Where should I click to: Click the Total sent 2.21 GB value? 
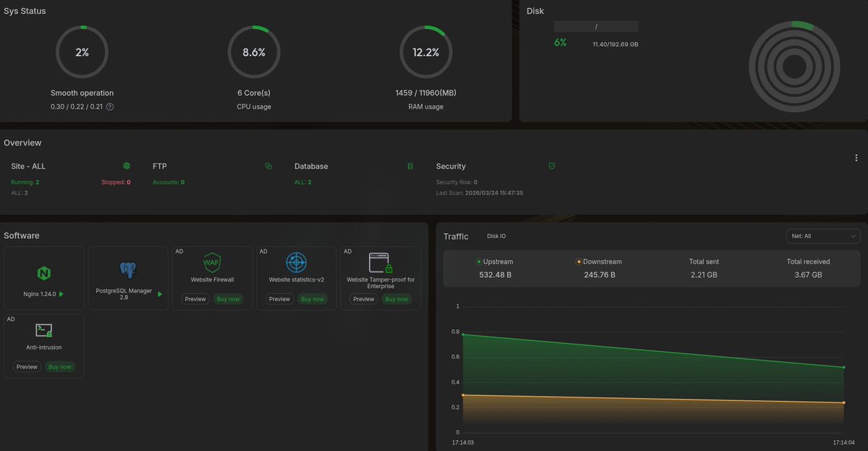[x=704, y=275]
